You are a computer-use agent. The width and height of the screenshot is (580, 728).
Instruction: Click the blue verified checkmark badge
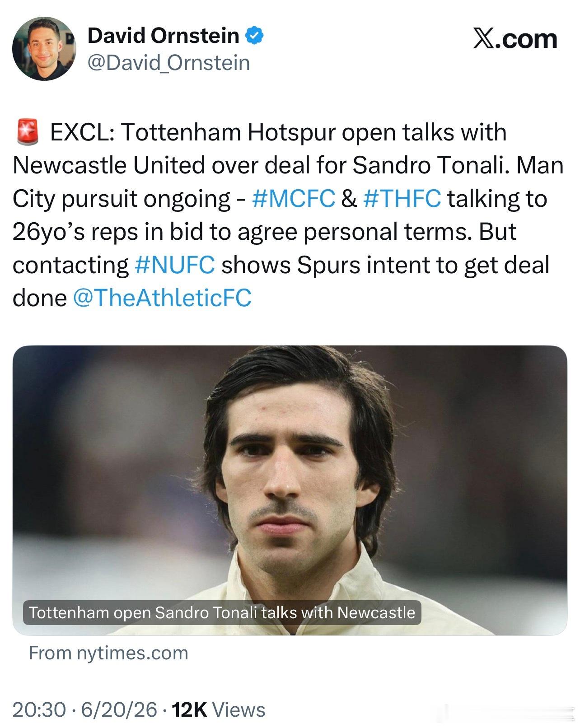point(255,36)
